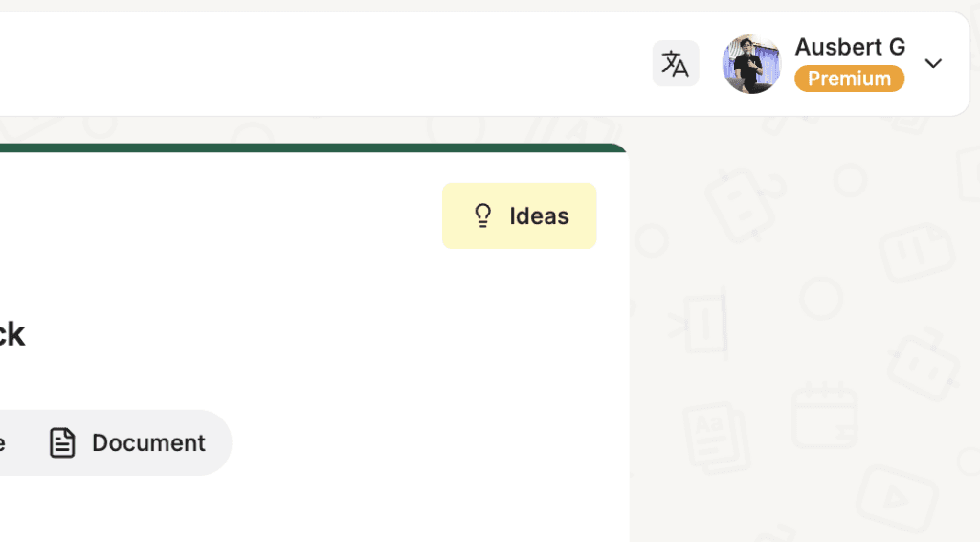
Task: Click the faded calendar doodle in the background
Action: coord(824,415)
